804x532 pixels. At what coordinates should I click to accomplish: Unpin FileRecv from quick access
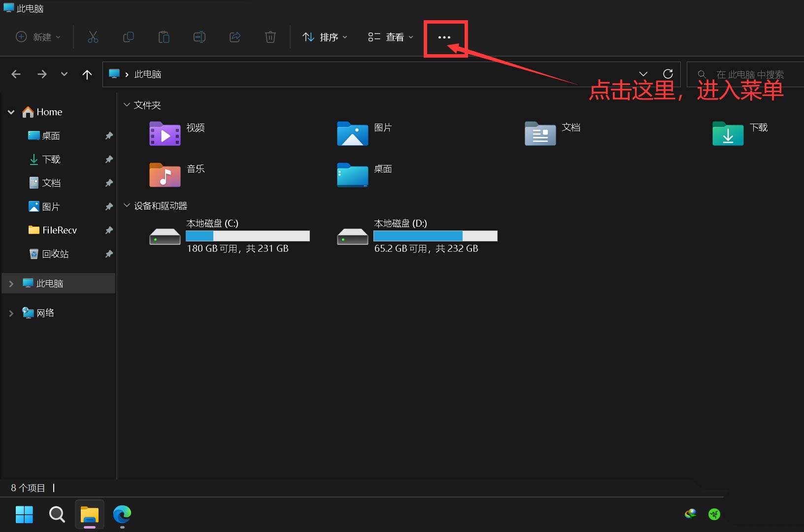(109, 230)
